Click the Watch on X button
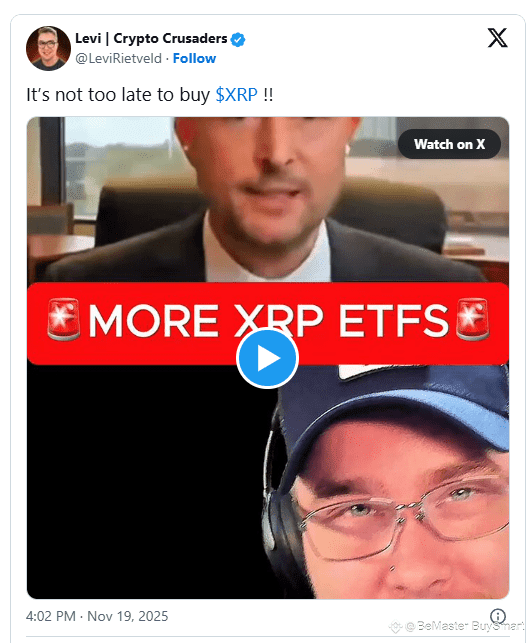532x643 pixels. [449, 144]
